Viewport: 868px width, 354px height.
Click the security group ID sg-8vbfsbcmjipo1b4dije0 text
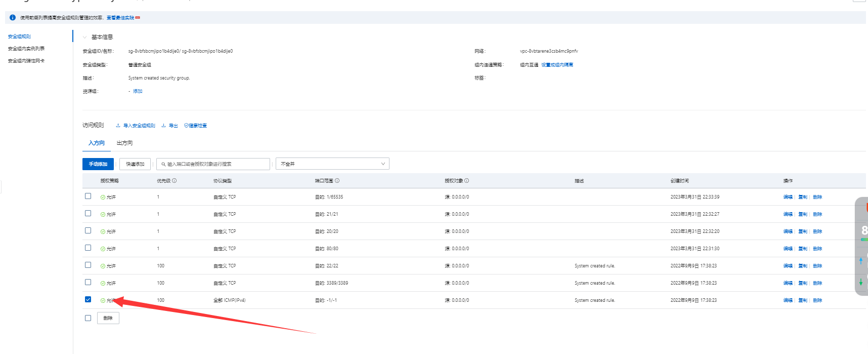coord(154,51)
